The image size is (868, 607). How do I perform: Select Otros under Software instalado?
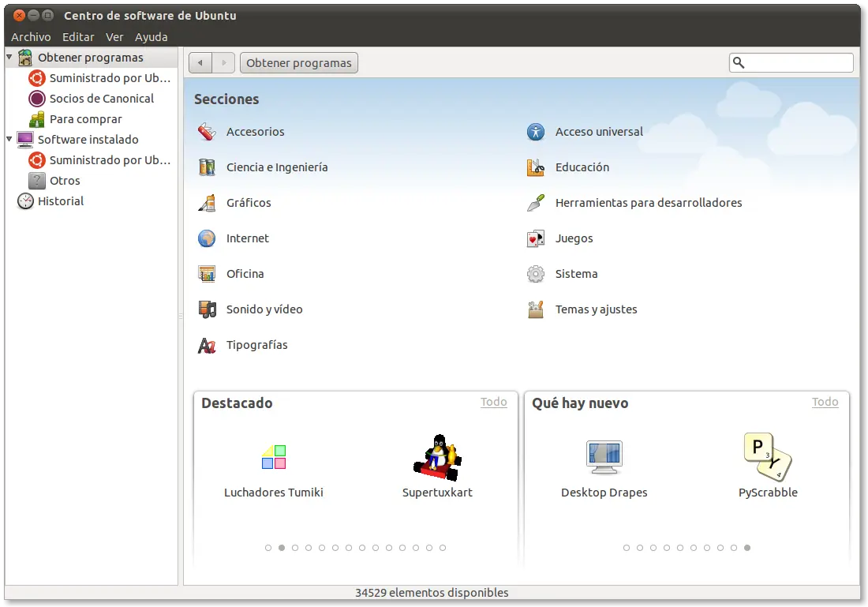pos(92,181)
